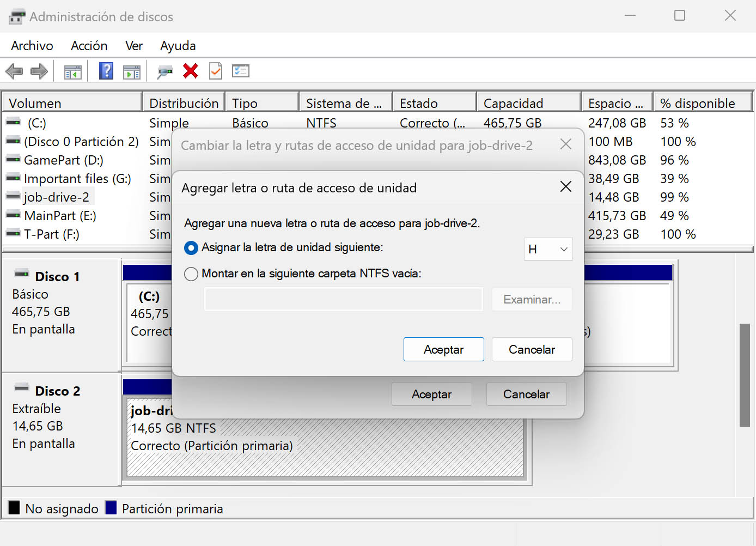Viewport: 756px width, 546px height.
Task: Click the 'NTFS' file system cell of (C:)
Action: click(321, 123)
